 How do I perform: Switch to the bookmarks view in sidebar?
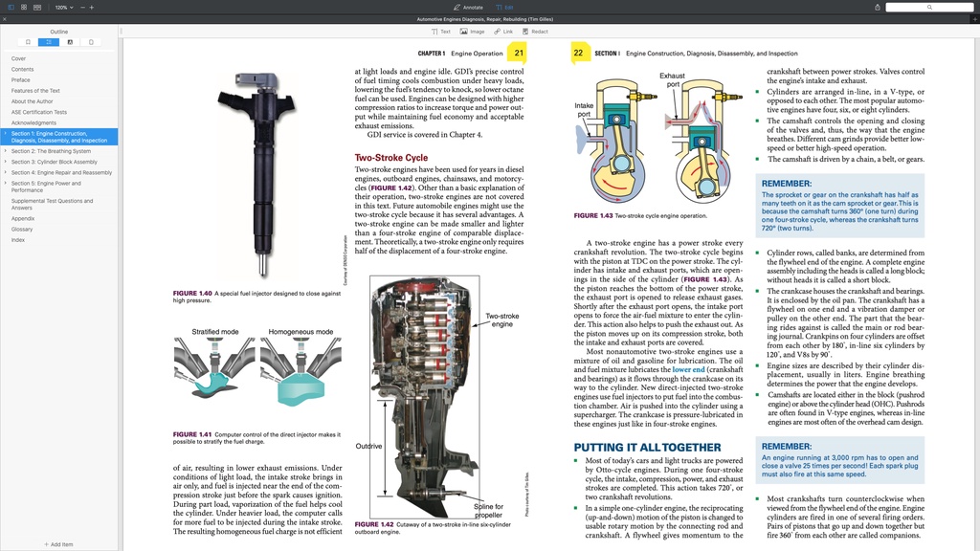tap(28, 41)
